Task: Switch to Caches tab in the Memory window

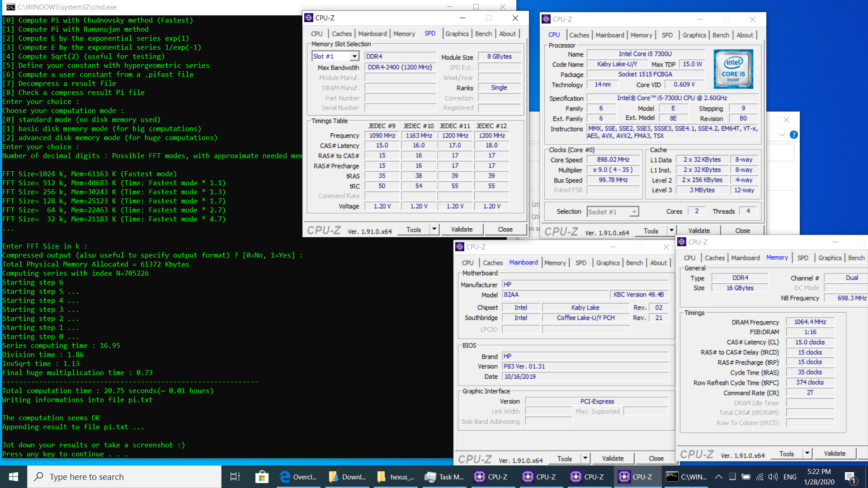Action: coord(714,258)
